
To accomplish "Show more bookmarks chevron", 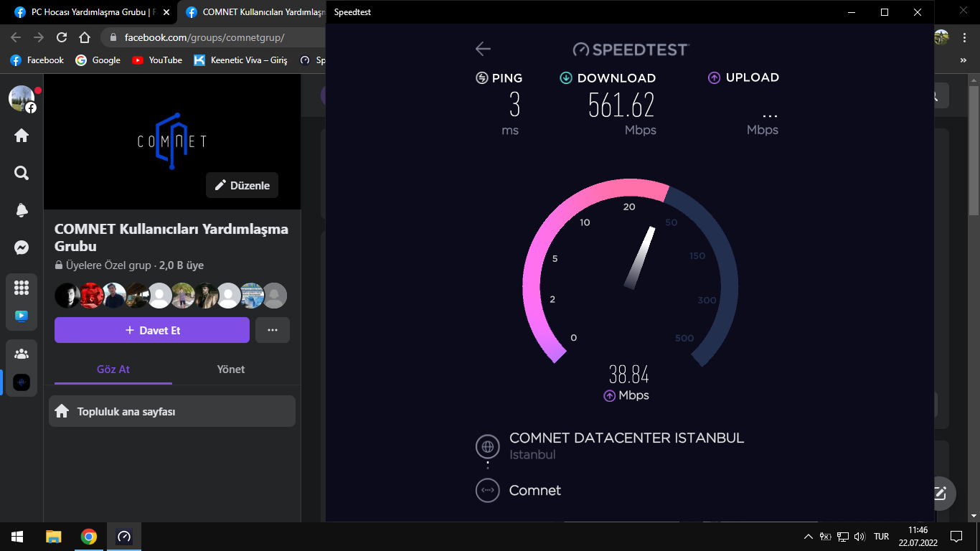I will pos(963,60).
